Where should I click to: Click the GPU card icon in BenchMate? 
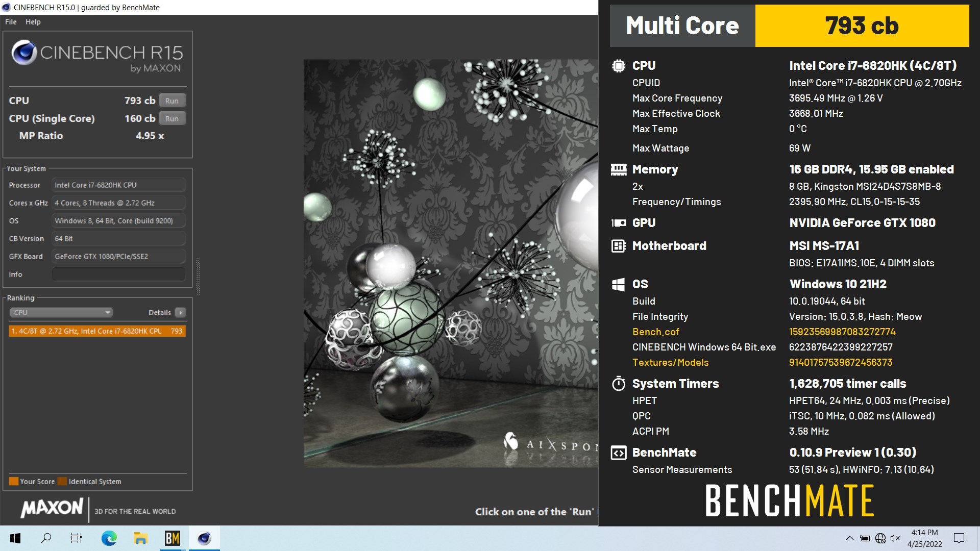(618, 223)
